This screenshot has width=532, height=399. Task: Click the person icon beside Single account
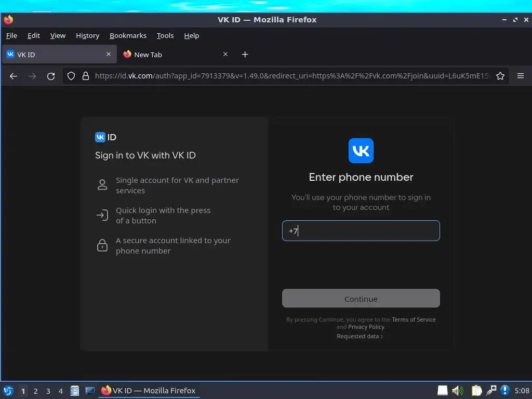102,185
